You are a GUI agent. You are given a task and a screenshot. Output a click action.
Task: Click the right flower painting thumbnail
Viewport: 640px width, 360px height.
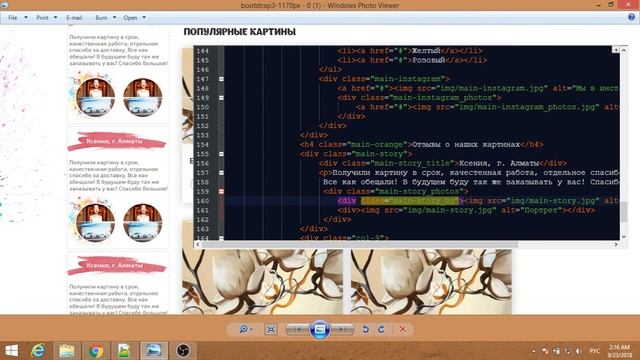click(x=431, y=282)
